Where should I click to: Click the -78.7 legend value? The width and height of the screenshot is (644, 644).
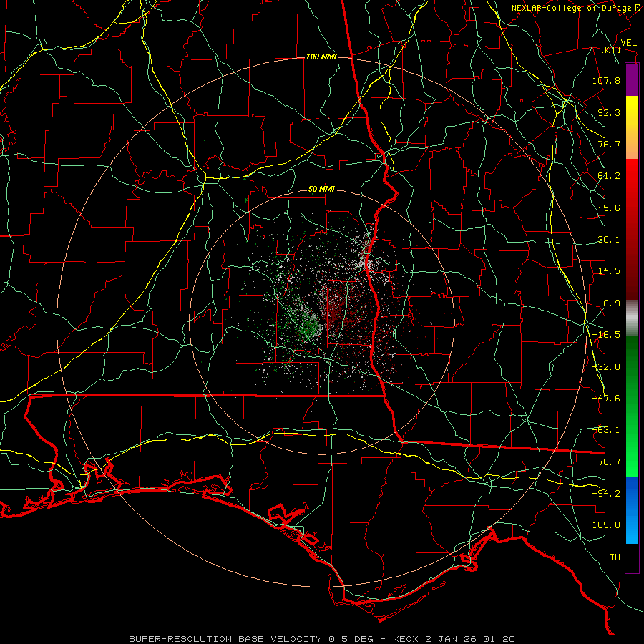click(x=606, y=462)
